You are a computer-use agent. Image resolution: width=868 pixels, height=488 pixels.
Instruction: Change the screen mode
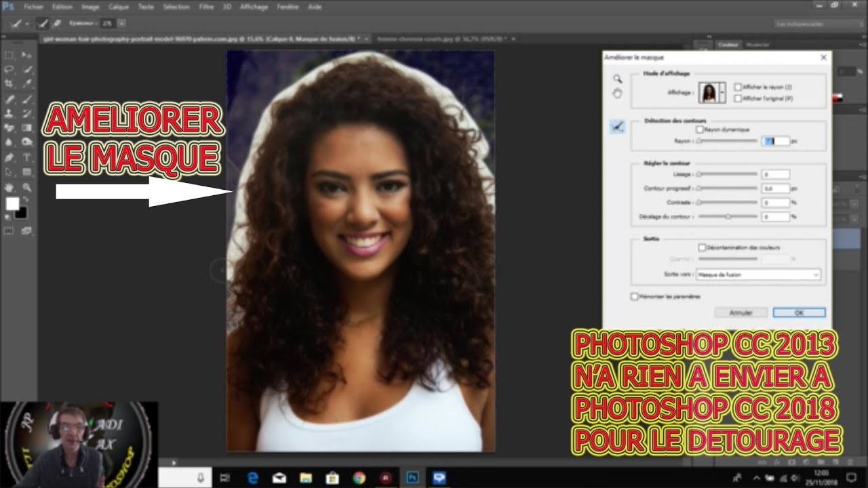(x=27, y=230)
